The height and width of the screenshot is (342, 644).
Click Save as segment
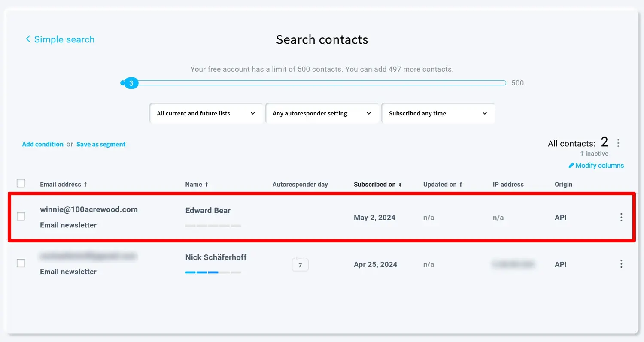coord(101,144)
